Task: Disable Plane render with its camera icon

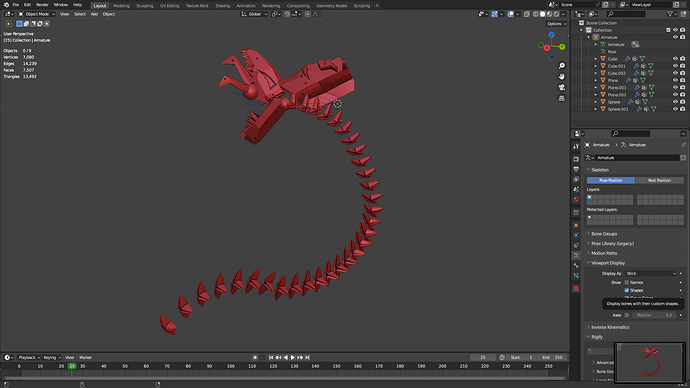Action: pos(683,81)
